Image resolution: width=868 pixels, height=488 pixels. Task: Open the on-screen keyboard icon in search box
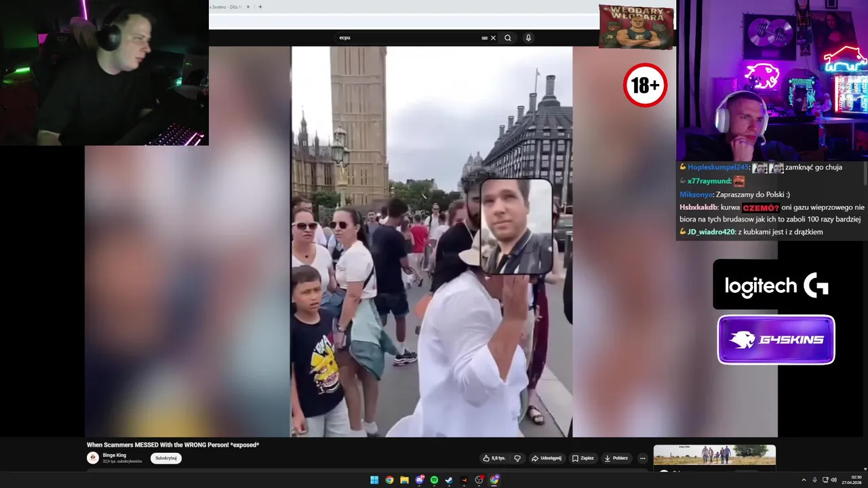(484, 38)
